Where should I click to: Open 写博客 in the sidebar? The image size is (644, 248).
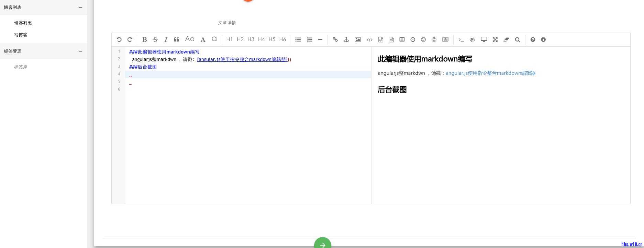coord(21,35)
